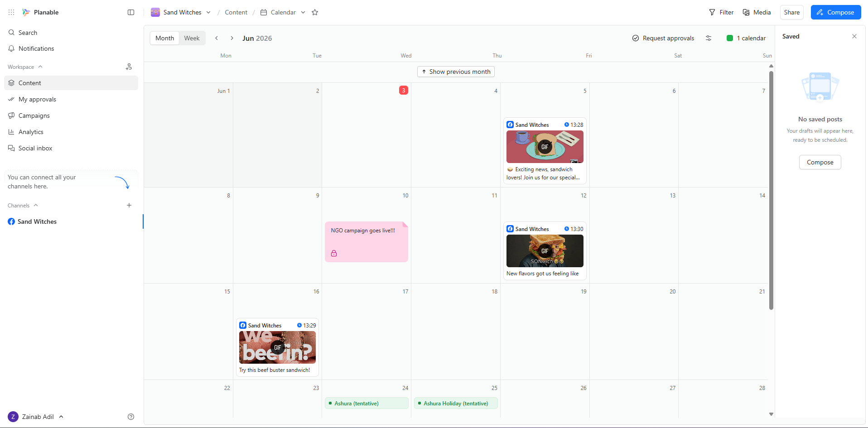Image resolution: width=868 pixels, height=428 pixels.
Task: Open the 13:28 Sand Witches post
Action: [x=545, y=151]
